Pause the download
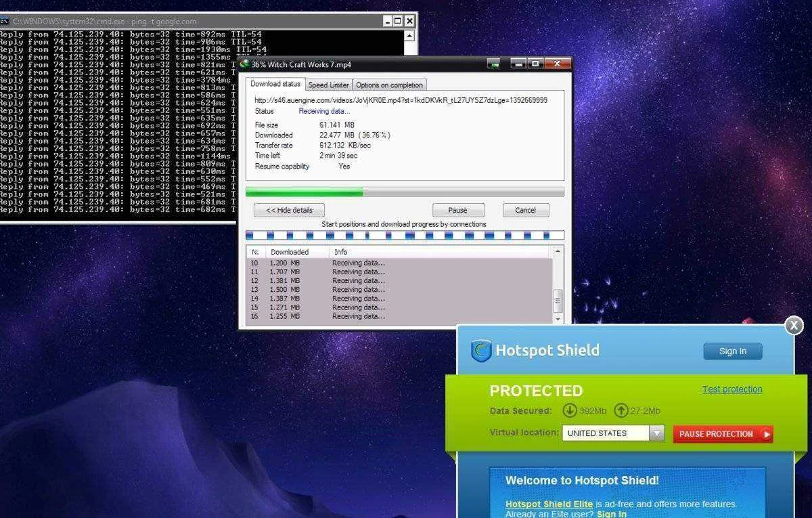The image size is (812, 518). [x=458, y=210]
